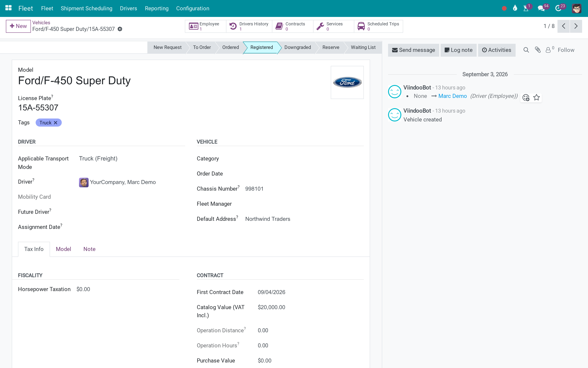Go to next vehicle record

click(x=576, y=26)
